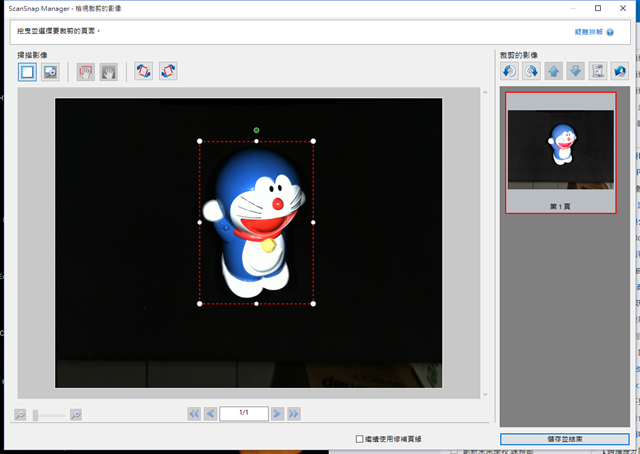
Task: Select the page 1 cropped thumbnail
Action: coord(560,153)
